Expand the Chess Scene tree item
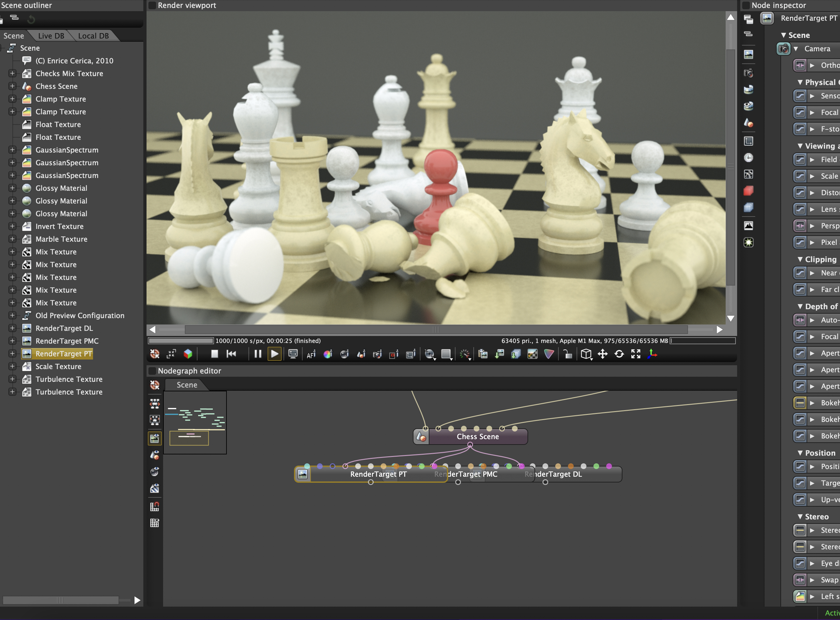The height and width of the screenshot is (620, 840). (x=12, y=86)
